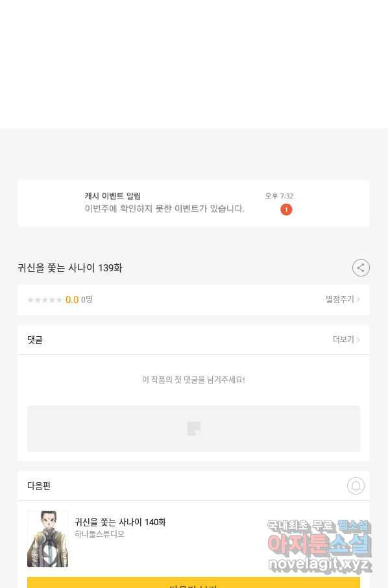The width and height of the screenshot is (388, 588).
Task: Click the 댓글 section header
Action: coord(35,339)
